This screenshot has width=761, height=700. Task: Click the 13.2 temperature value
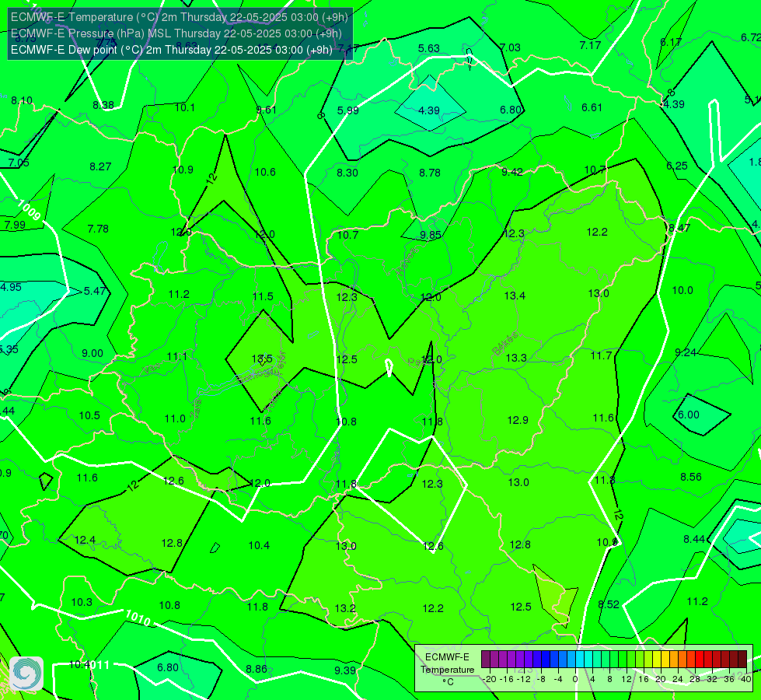click(345, 609)
